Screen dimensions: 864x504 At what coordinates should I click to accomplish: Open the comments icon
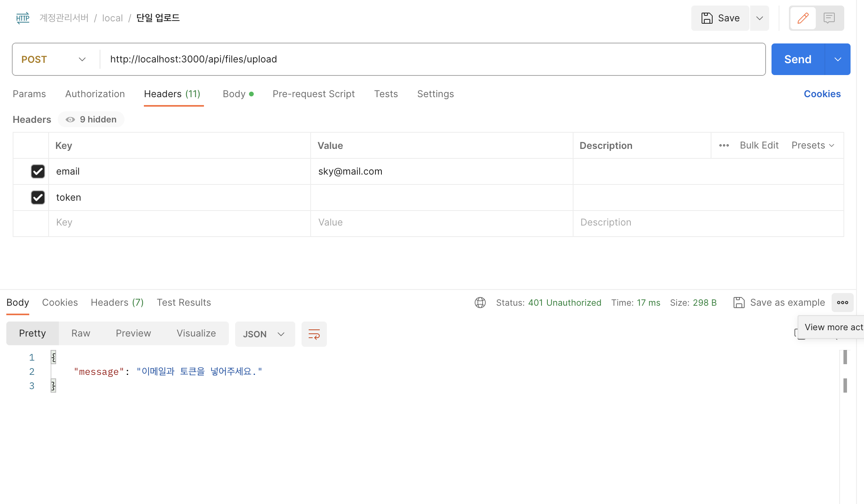(829, 18)
